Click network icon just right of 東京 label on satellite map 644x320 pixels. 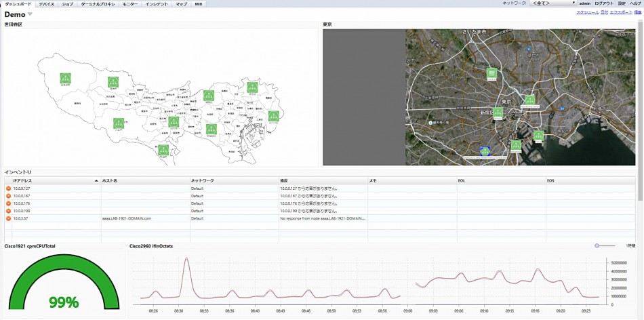530,100
